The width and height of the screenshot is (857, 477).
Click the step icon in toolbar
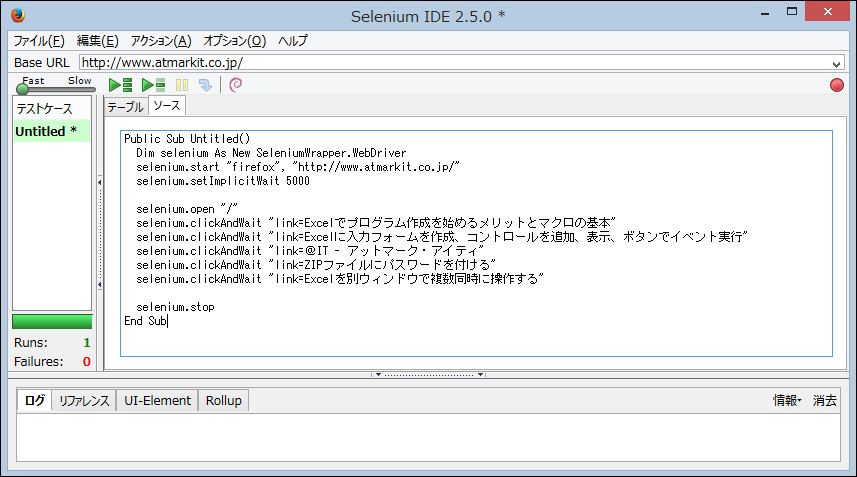[x=205, y=86]
